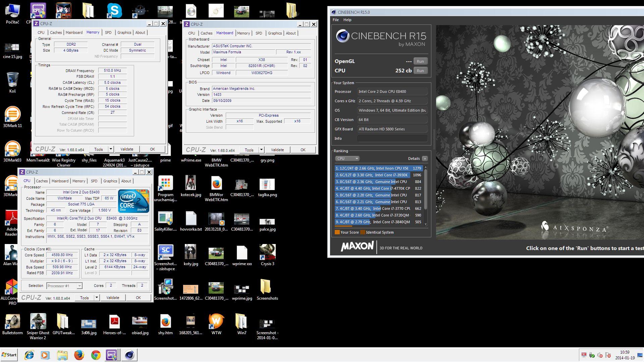
Task: Select the i7-3840QM ranking entry
Action: coord(378,222)
